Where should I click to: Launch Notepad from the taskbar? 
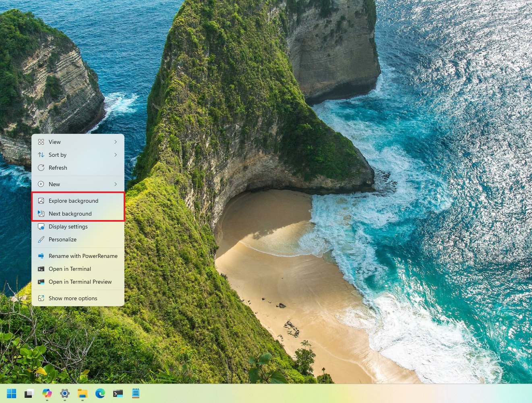(136, 393)
